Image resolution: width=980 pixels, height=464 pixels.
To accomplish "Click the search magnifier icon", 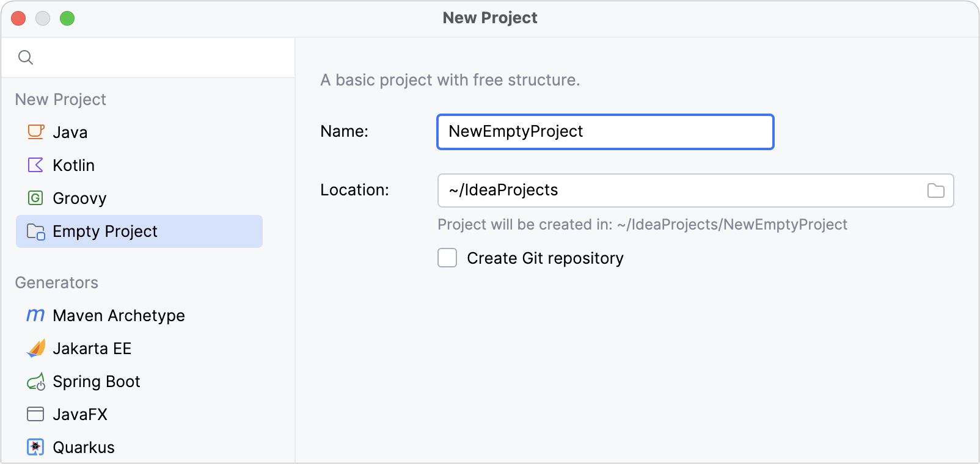I will click(26, 57).
